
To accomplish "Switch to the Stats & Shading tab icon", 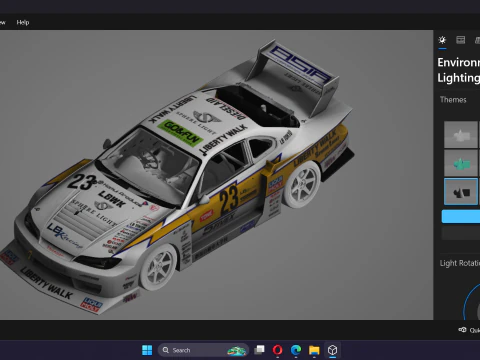I will point(461,40).
